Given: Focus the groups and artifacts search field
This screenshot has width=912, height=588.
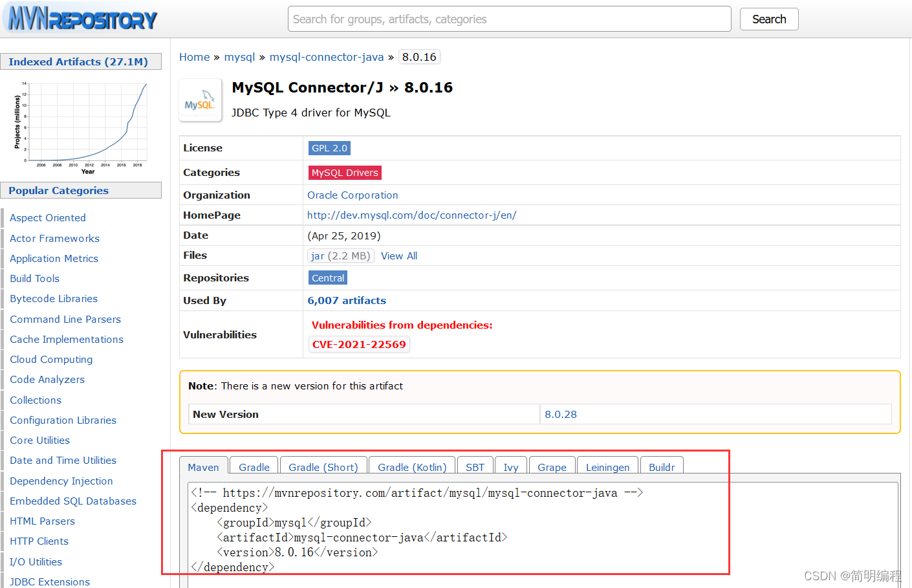Looking at the screenshot, I should [x=509, y=19].
